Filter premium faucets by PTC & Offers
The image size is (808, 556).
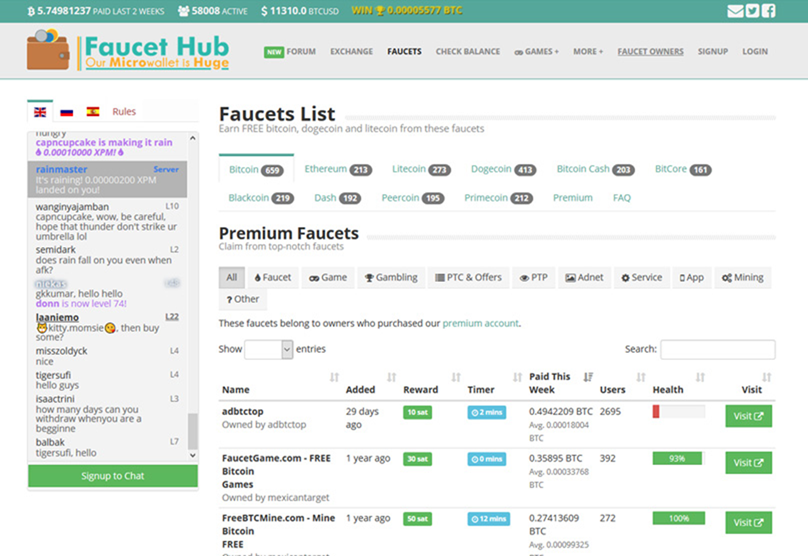468,277
